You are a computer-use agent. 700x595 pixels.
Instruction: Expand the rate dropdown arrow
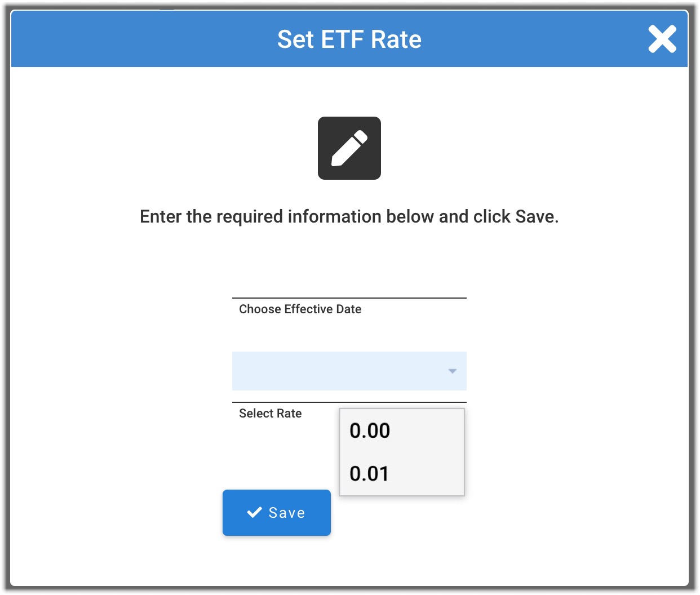[452, 371]
